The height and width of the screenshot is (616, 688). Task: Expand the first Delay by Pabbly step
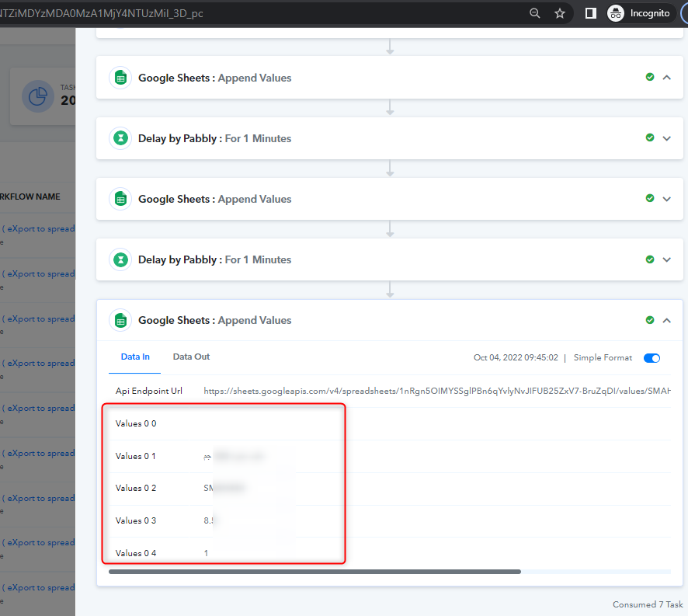tap(666, 138)
